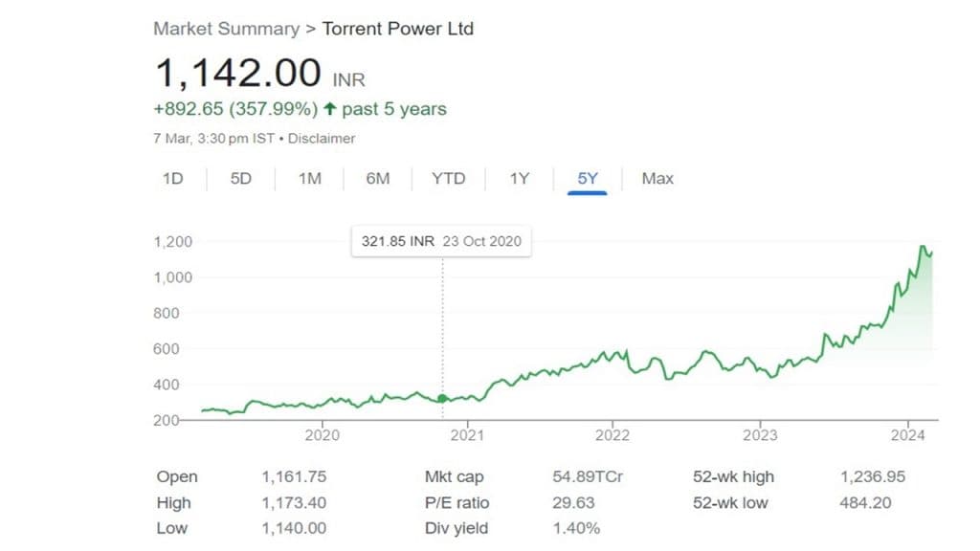
Task: Show the Max chart range
Action: (x=657, y=178)
